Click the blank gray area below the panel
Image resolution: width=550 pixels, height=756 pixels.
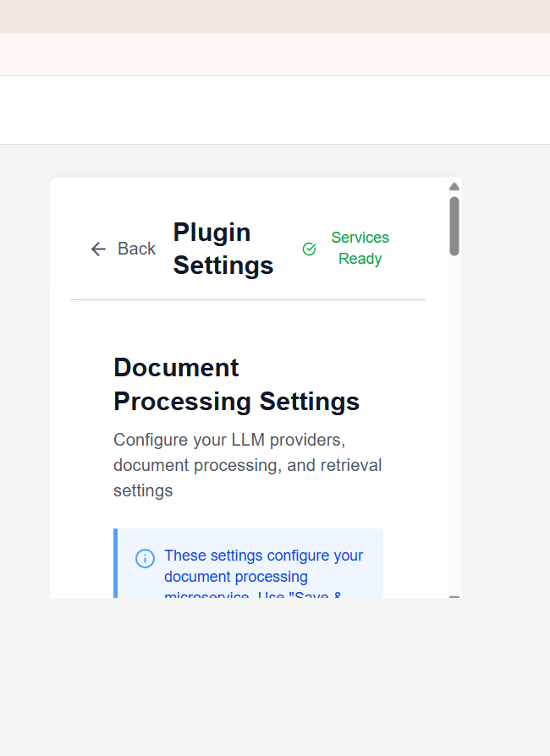(x=275, y=677)
